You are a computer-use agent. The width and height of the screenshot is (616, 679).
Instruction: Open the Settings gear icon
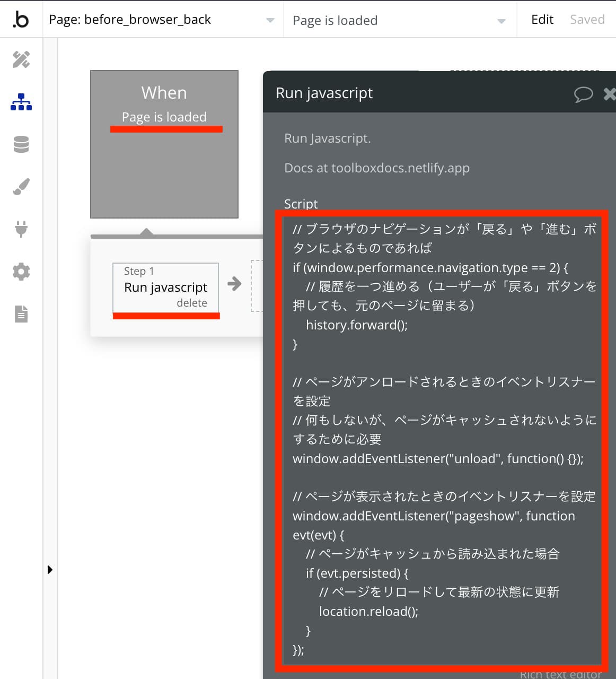pyautogui.click(x=21, y=272)
